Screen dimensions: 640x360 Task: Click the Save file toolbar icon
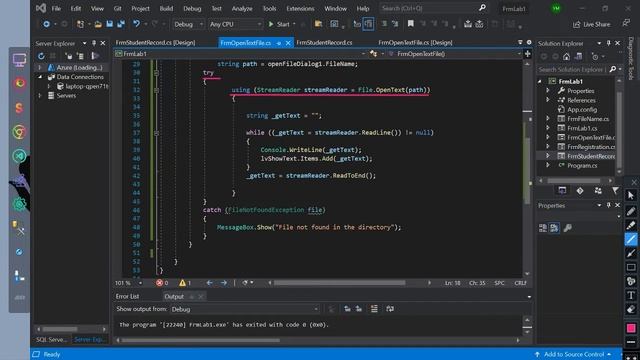click(x=109, y=24)
